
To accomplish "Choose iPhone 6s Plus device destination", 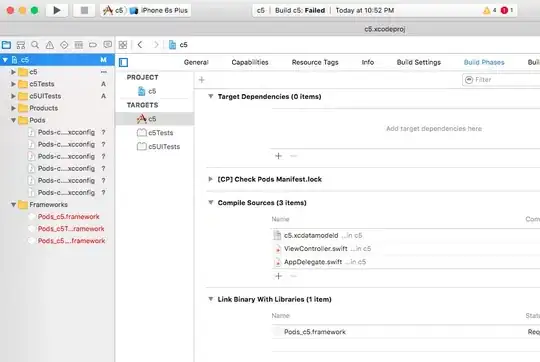I will coord(159,10).
